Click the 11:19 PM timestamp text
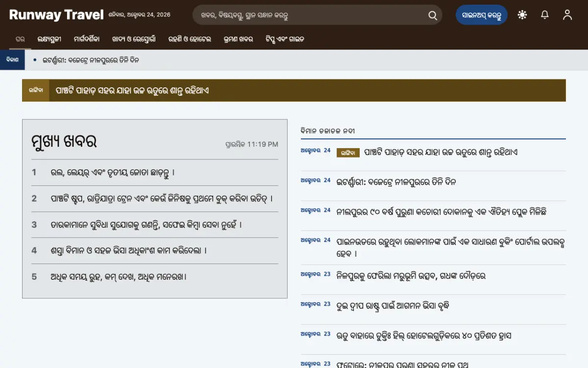 263,144
